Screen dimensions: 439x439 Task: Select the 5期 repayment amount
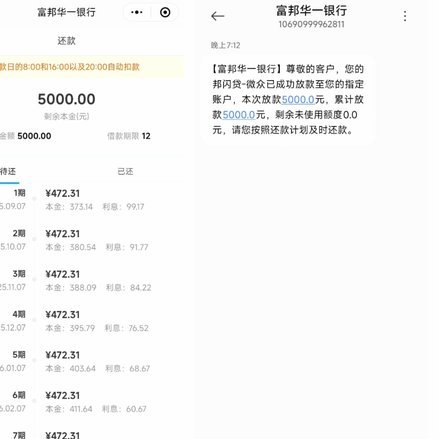coord(63,355)
